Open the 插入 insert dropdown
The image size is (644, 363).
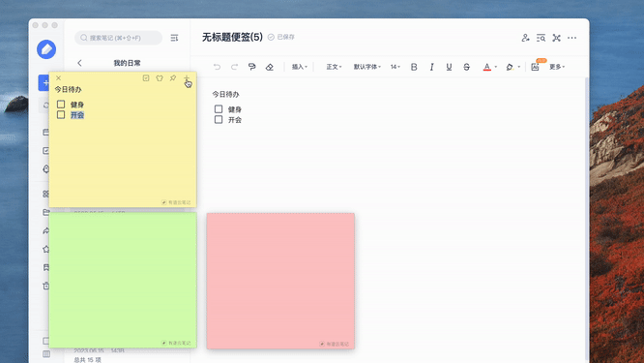point(300,67)
